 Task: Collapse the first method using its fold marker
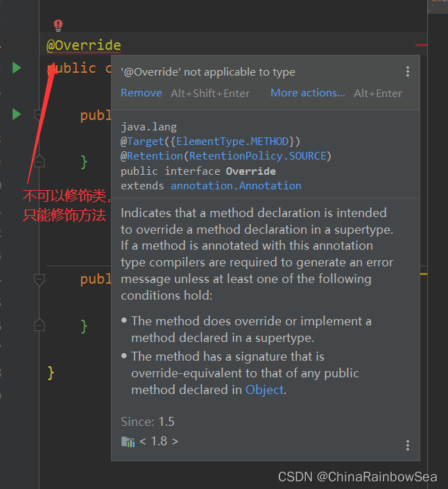(x=40, y=114)
